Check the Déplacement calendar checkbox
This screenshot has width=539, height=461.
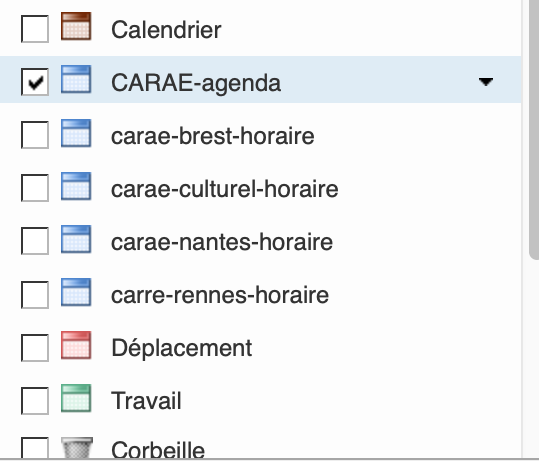[x=35, y=348]
